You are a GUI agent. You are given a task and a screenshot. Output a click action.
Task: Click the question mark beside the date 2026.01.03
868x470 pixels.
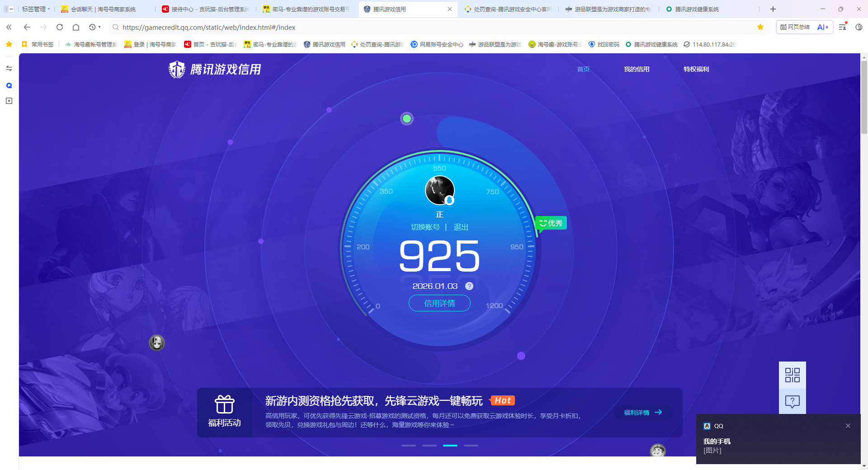(469, 286)
